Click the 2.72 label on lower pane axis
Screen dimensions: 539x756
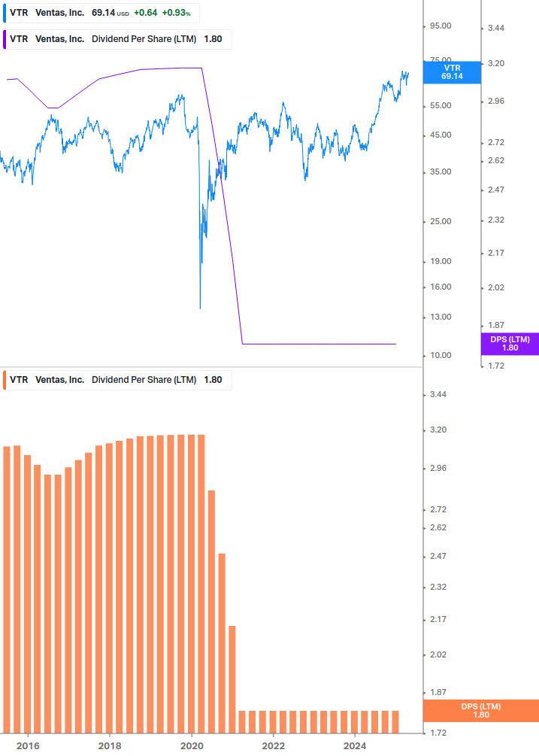[438, 509]
